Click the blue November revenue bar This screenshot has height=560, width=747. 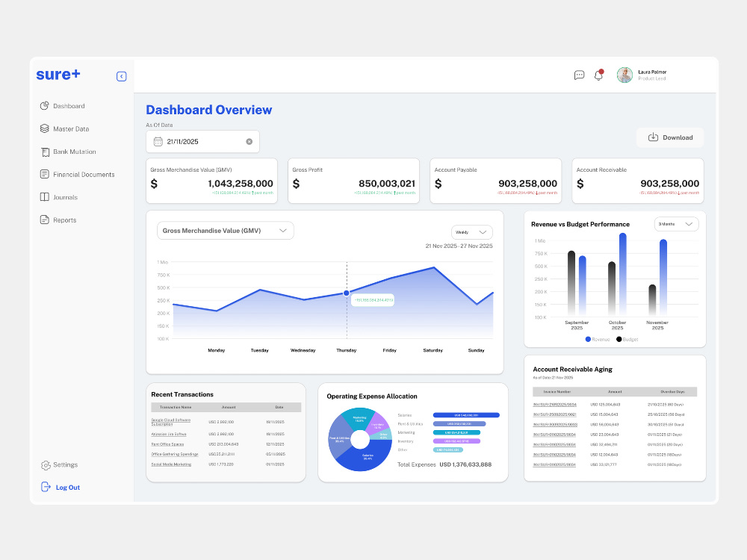(663, 277)
